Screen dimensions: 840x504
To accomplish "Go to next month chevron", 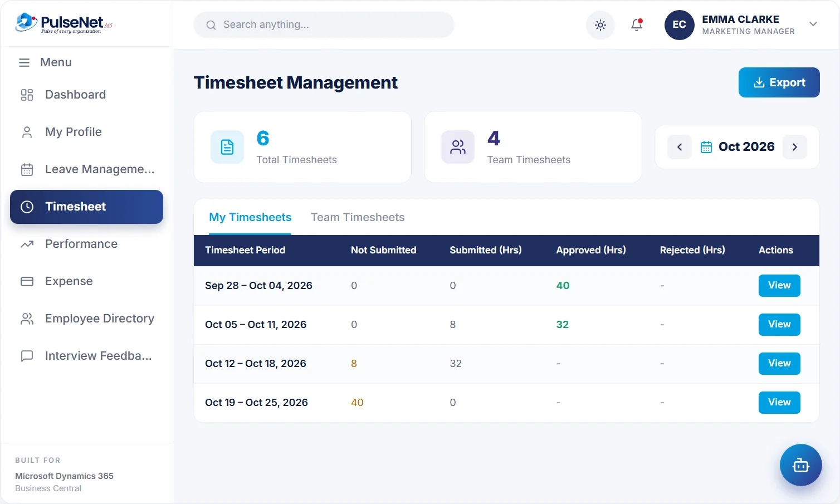I will tap(795, 147).
